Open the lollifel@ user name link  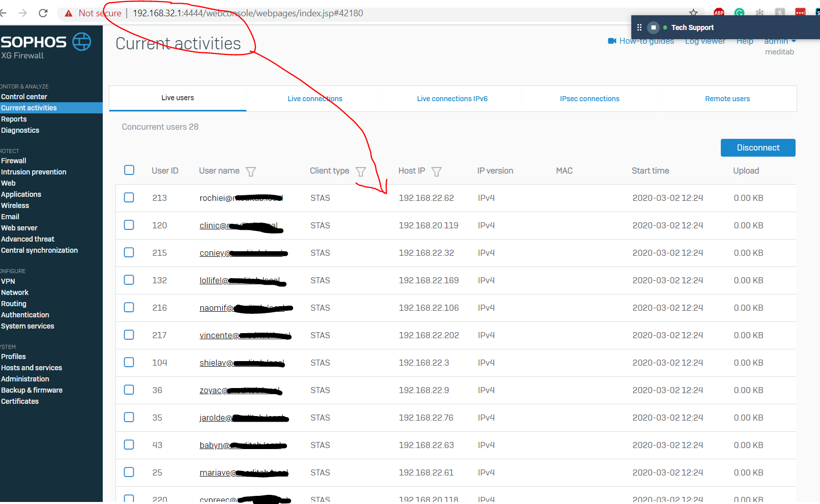[240, 280]
